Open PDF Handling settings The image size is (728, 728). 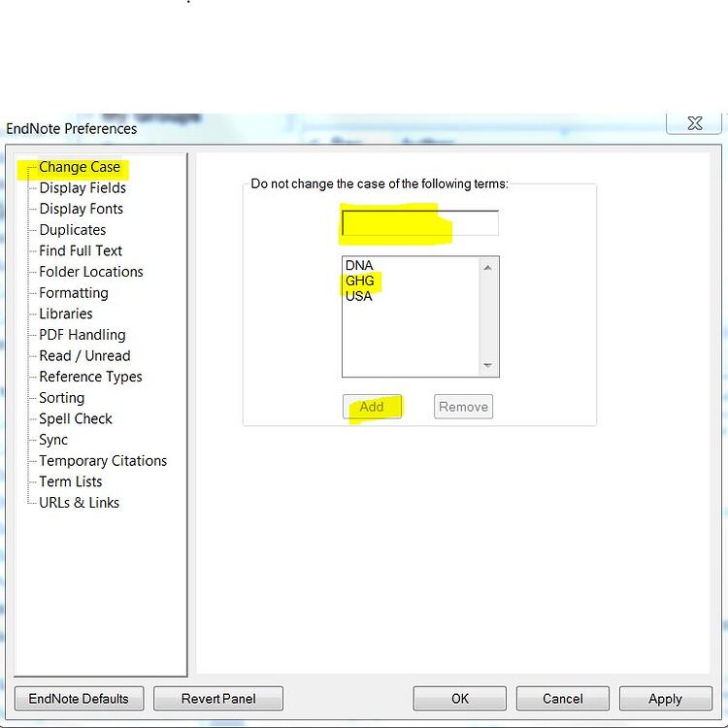tap(83, 335)
